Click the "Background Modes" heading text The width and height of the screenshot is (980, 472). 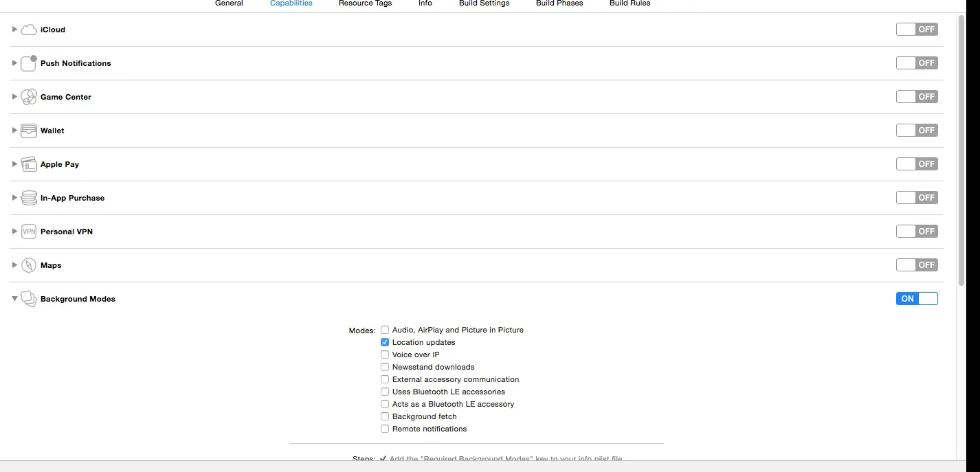[78, 299]
